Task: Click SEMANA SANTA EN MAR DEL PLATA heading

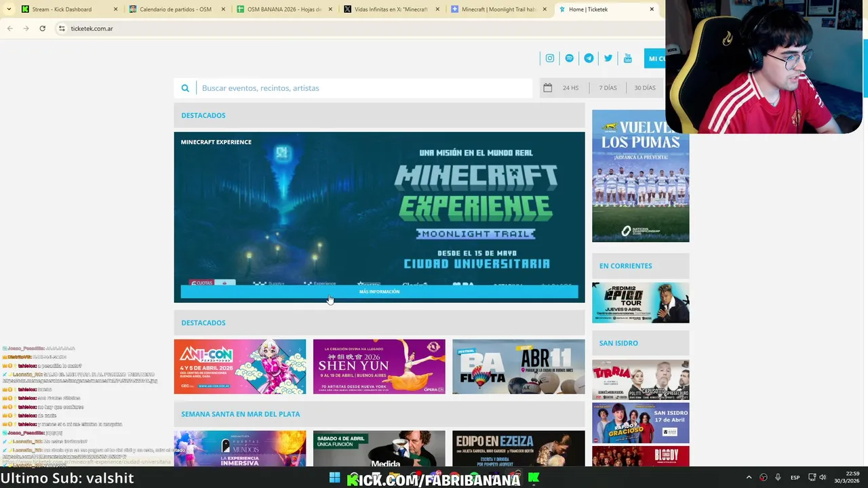Action: click(240, 414)
